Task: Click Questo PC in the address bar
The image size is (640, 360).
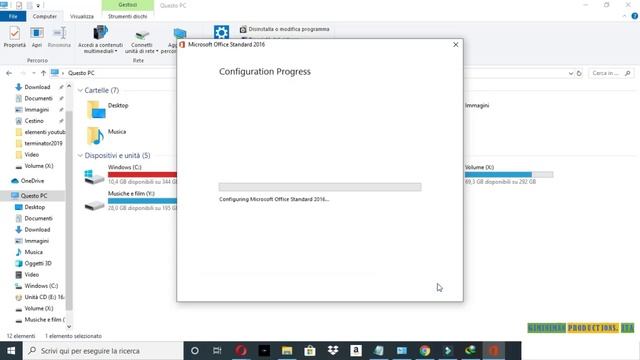Action: 81,73
